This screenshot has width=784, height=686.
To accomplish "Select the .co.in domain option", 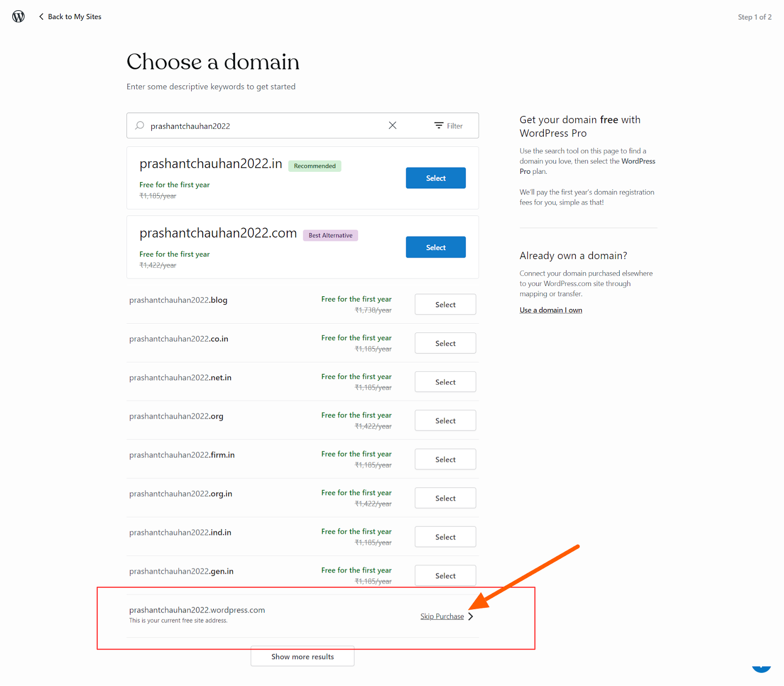I will coord(445,343).
